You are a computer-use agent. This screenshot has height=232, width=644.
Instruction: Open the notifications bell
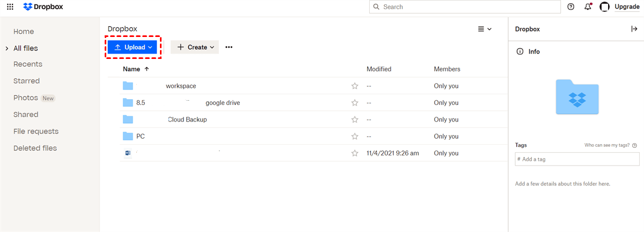click(x=588, y=7)
